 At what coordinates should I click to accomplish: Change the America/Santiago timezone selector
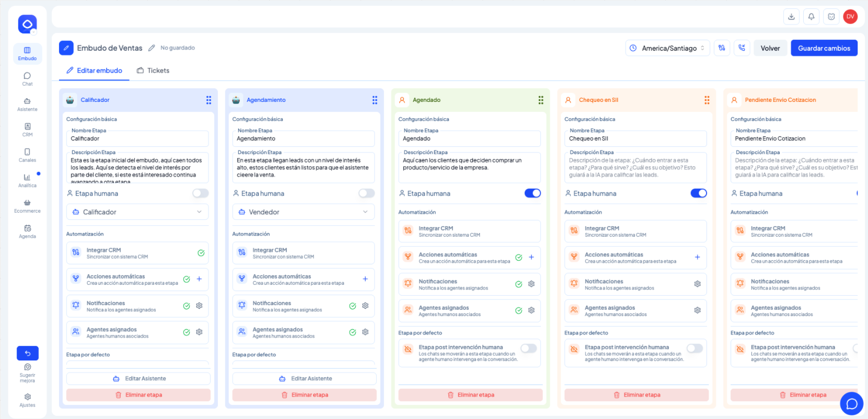point(667,48)
